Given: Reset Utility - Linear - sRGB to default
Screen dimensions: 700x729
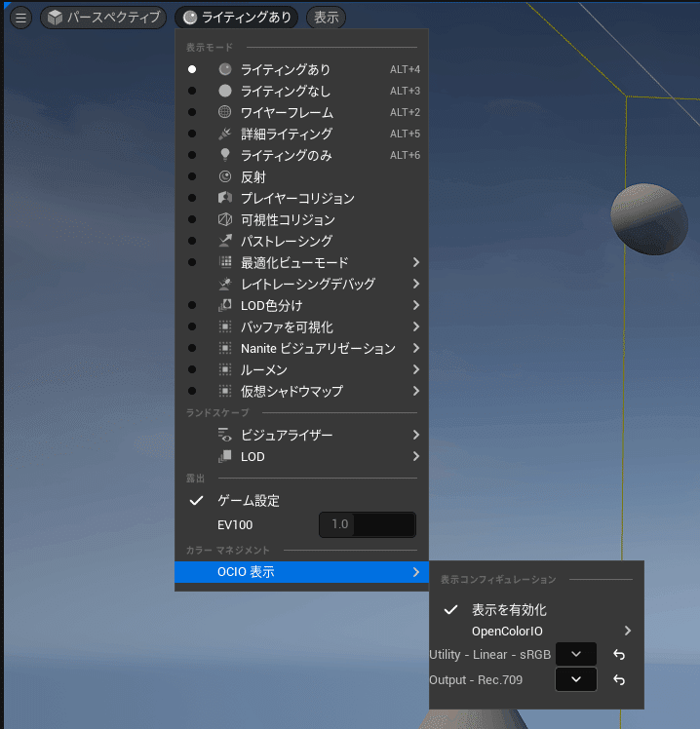Looking at the screenshot, I should point(619,655).
